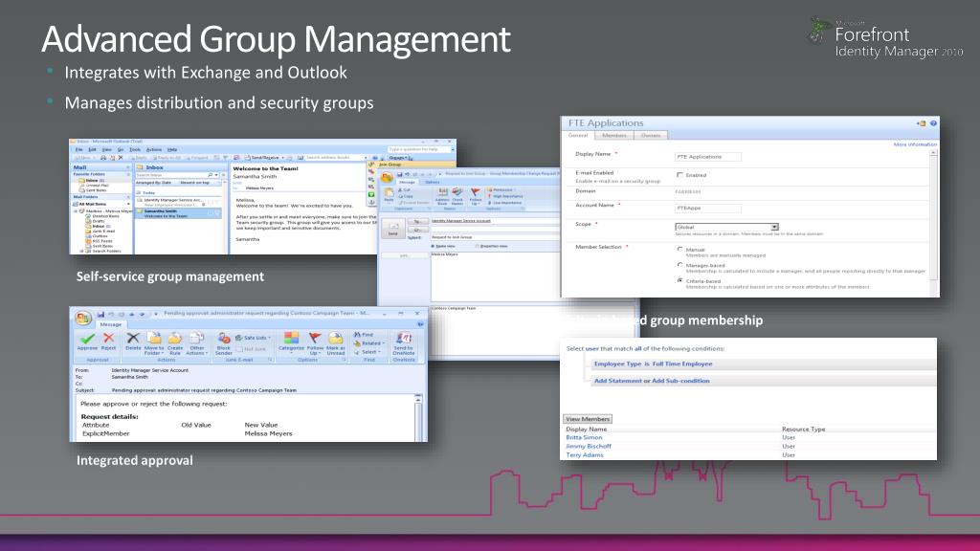Click the Office orb in approval email window
The width and height of the screenshot is (980, 551).
[83, 318]
